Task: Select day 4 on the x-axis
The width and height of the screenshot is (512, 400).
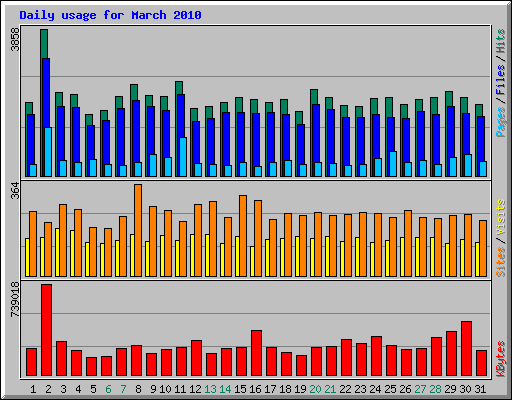Action: tap(78, 389)
